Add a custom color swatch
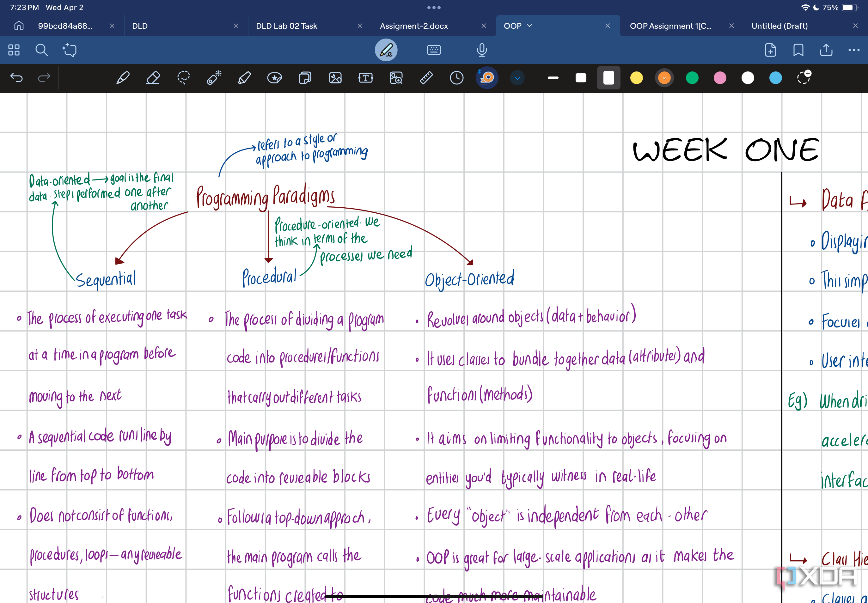 pos(804,77)
